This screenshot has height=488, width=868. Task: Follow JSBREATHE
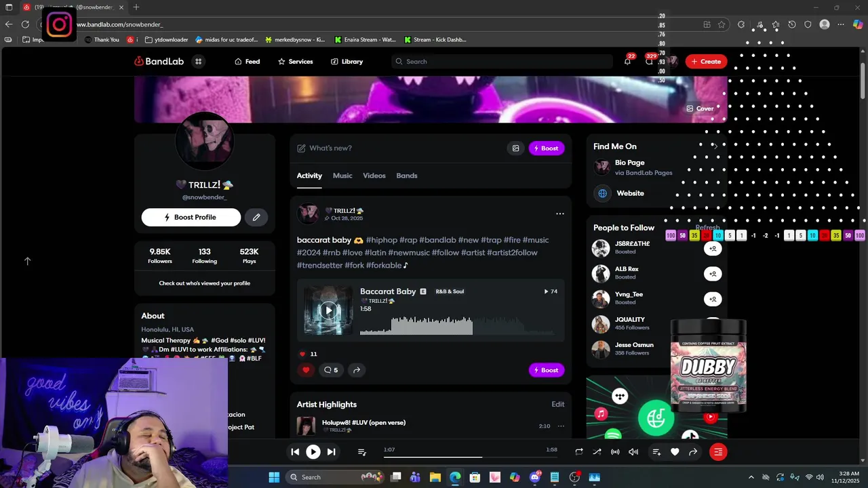[713, 249]
